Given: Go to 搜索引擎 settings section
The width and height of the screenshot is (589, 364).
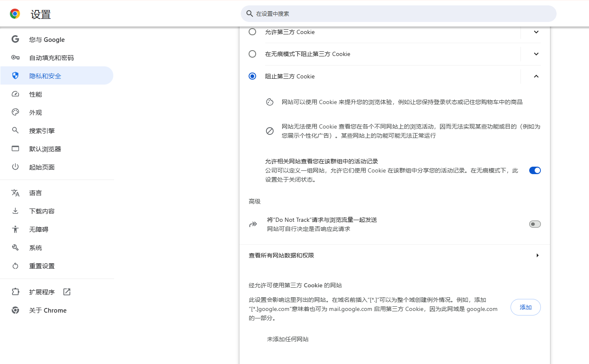Looking at the screenshot, I should pyautogui.click(x=57, y=131).
